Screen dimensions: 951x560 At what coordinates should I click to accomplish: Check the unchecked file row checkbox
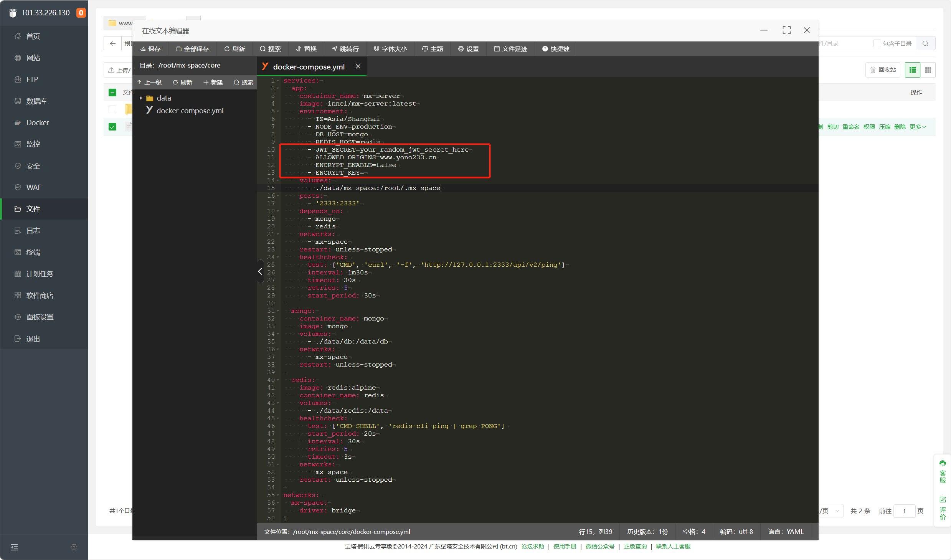[x=112, y=109]
